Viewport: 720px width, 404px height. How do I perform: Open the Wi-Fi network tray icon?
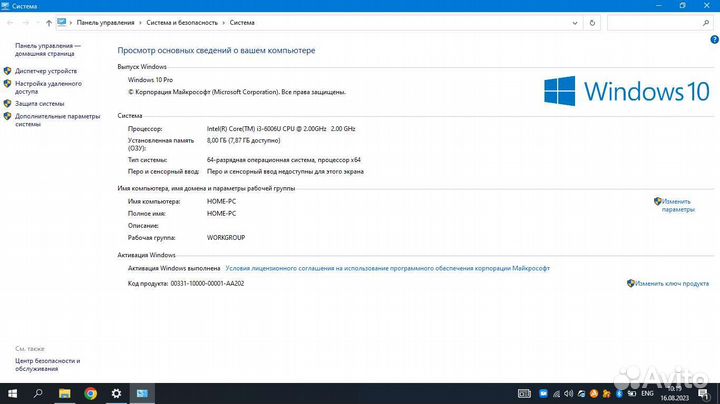(556, 394)
